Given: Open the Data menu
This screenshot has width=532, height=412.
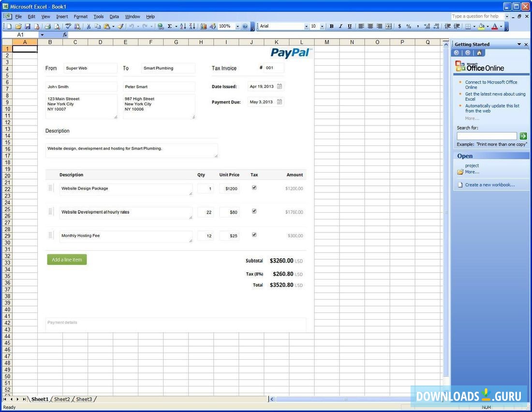Looking at the screenshot, I should pos(114,16).
